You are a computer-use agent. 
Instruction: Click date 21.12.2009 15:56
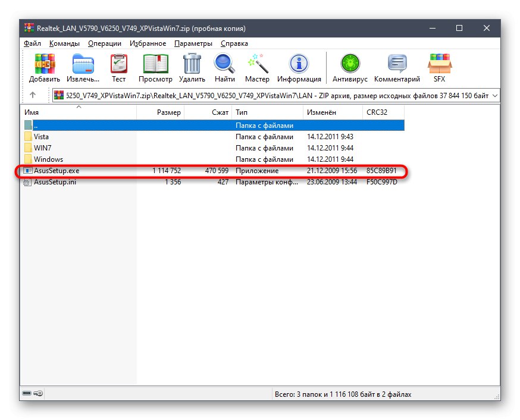click(332, 170)
